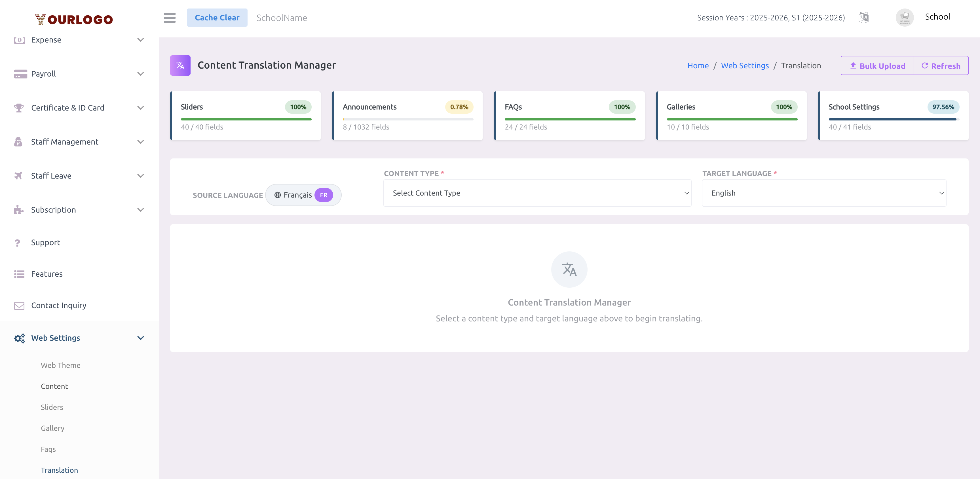Click the Cache Clear button
Viewport: 980px width, 479px height.
tap(217, 18)
